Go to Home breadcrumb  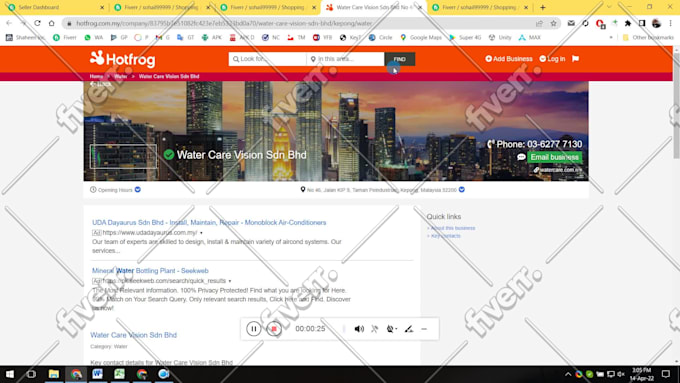tap(96, 76)
